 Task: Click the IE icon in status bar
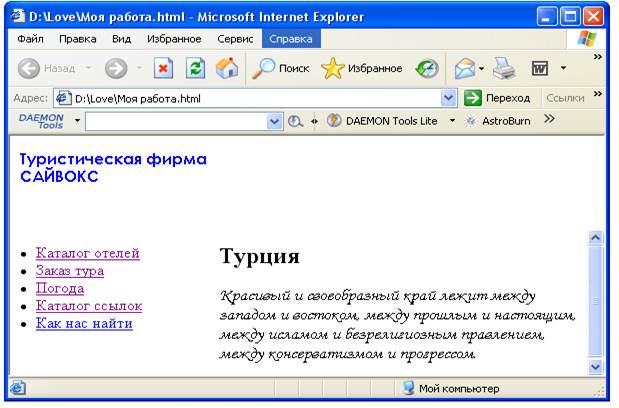[18, 388]
